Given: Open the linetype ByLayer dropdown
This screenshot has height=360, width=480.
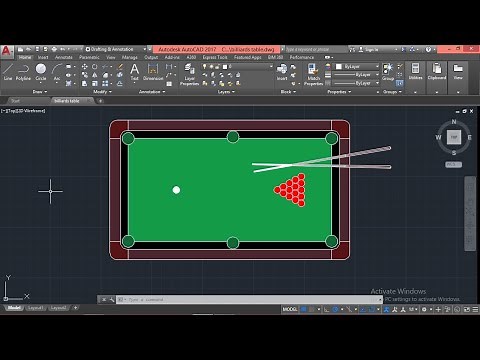Looking at the screenshot, I should click(x=357, y=83).
